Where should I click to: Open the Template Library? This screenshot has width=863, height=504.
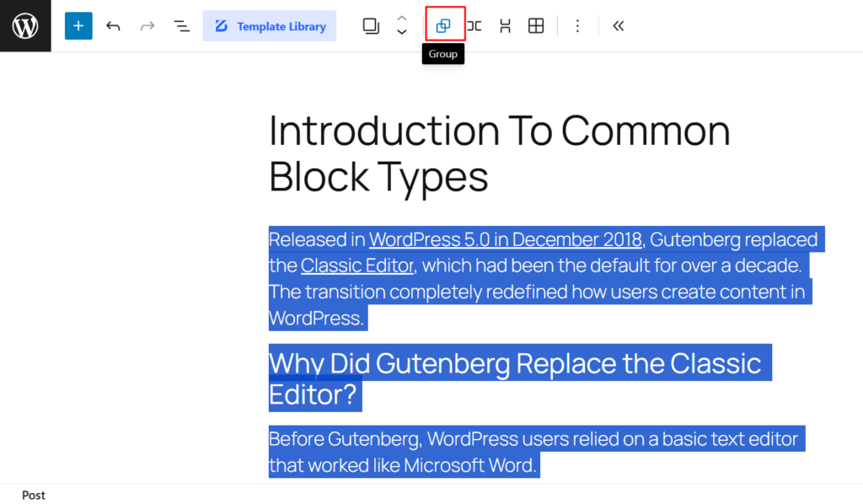pyautogui.click(x=270, y=26)
